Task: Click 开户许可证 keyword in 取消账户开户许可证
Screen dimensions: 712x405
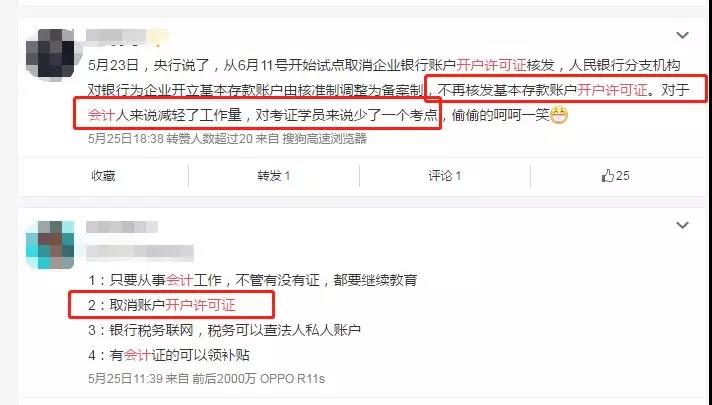Action: tap(200, 305)
